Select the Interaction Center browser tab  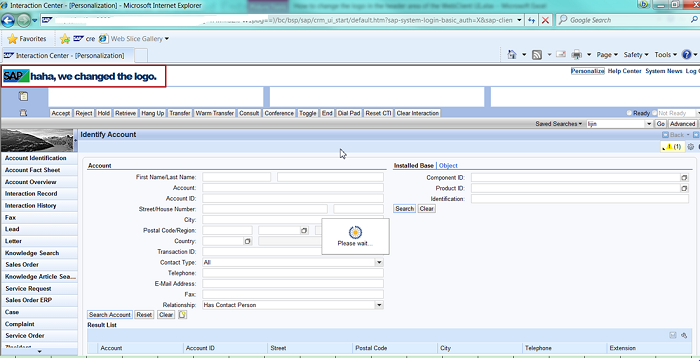[67, 56]
